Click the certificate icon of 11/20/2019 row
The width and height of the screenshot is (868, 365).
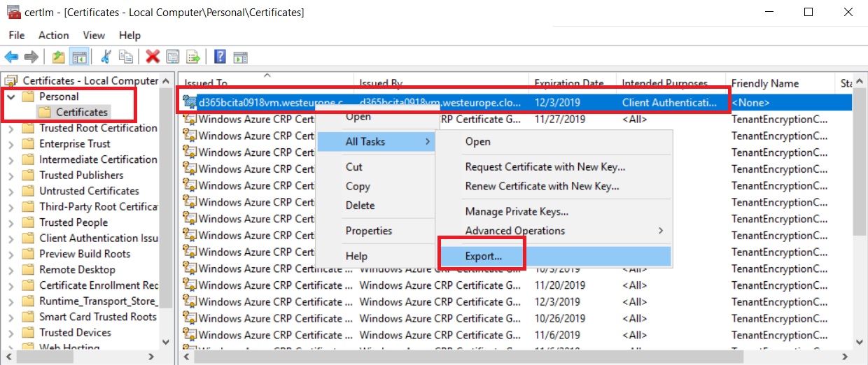[x=190, y=285]
